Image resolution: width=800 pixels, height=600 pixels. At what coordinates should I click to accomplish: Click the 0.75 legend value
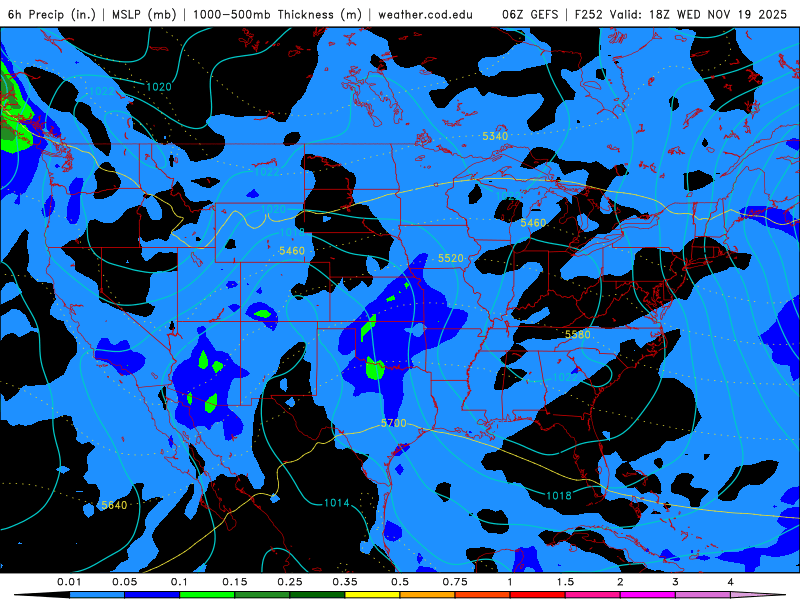click(x=455, y=582)
